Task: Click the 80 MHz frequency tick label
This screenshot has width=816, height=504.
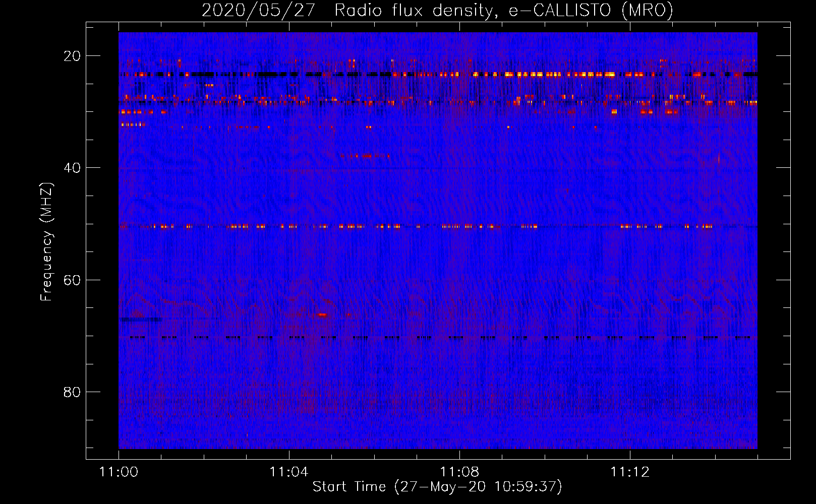Action: (x=72, y=392)
